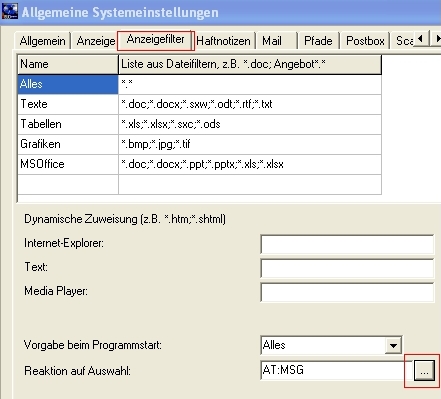The width and height of the screenshot is (441, 399).
Task: Switch to the Allgemein tab
Action: 43,41
